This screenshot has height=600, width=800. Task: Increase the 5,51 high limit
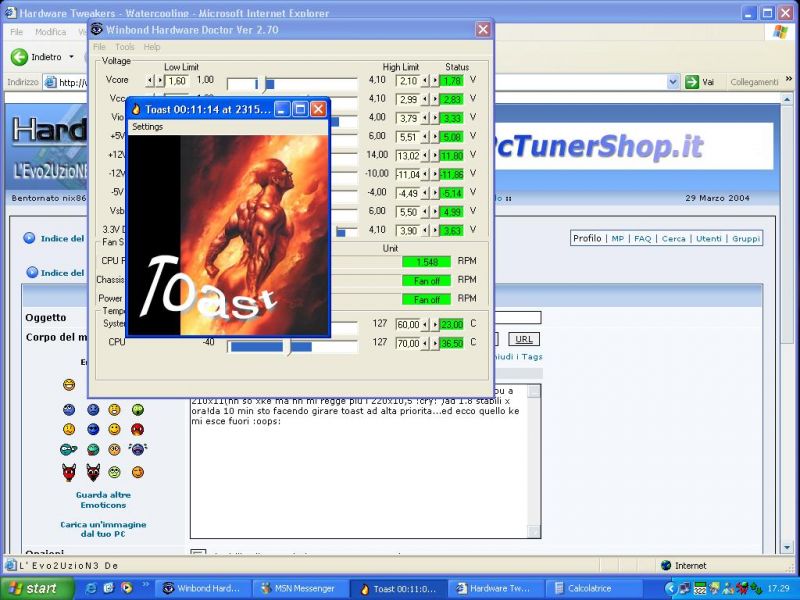[435, 137]
